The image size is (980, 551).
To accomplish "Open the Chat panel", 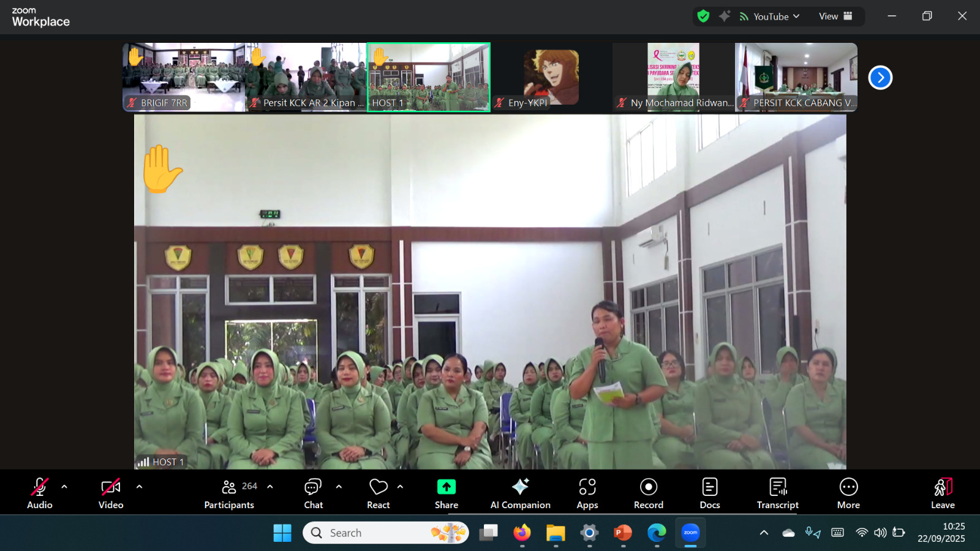I will tap(313, 493).
